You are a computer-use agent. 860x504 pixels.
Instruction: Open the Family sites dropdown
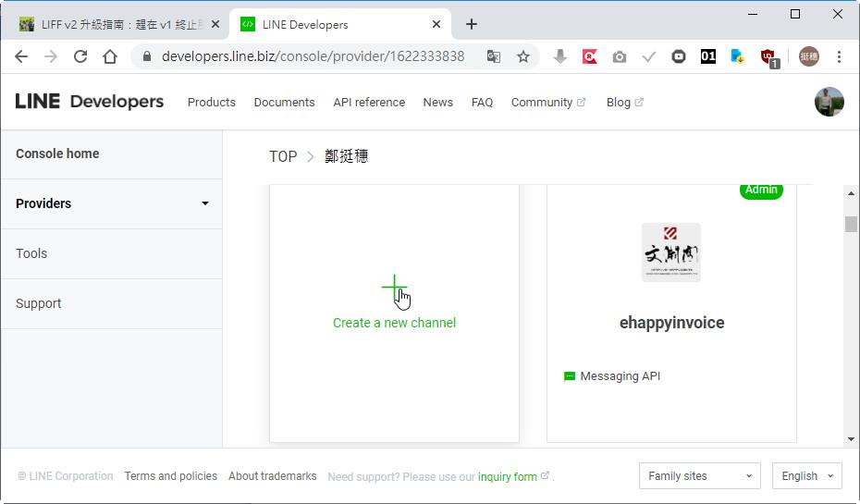pyautogui.click(x=699, y=476)
